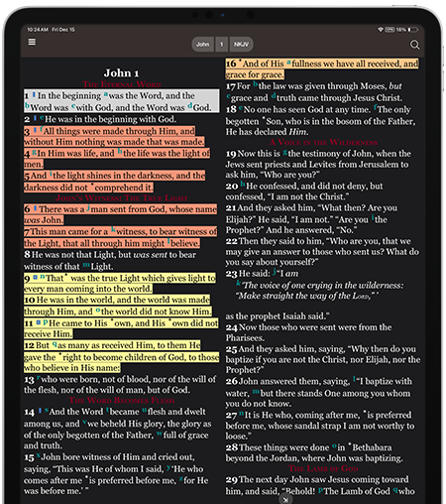Open cross-reference m before 'Light.' in verse 8
Screen dimensions: 446x504
coord(86,265)
